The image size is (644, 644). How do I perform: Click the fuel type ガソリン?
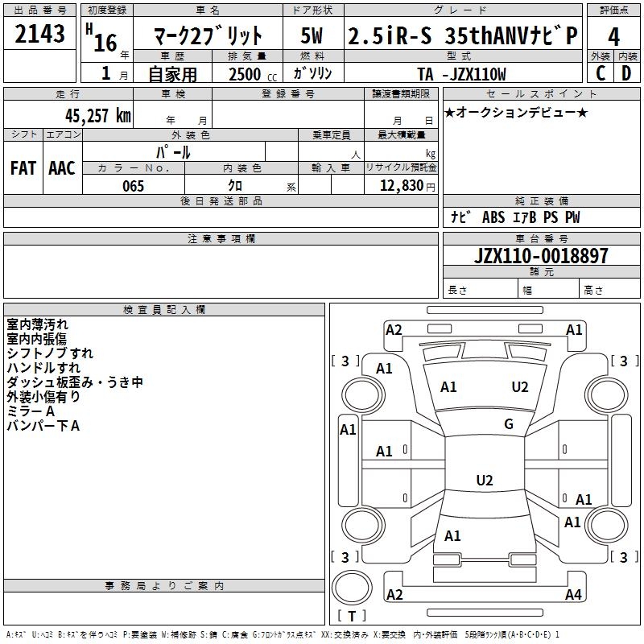[312, 73]
